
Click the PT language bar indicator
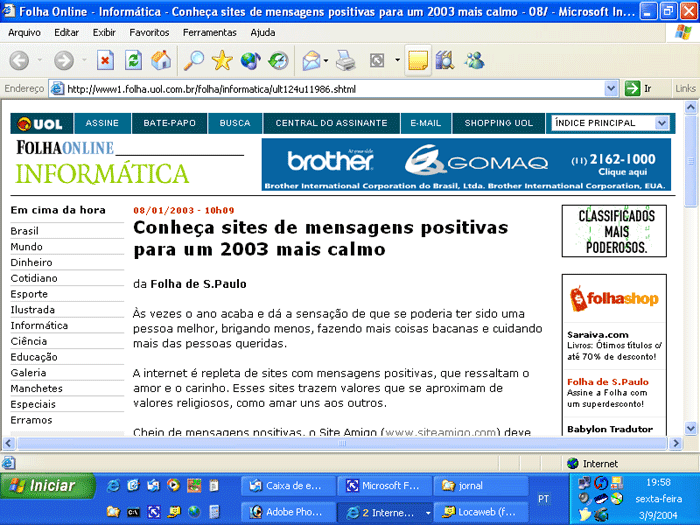coord(543,499)
